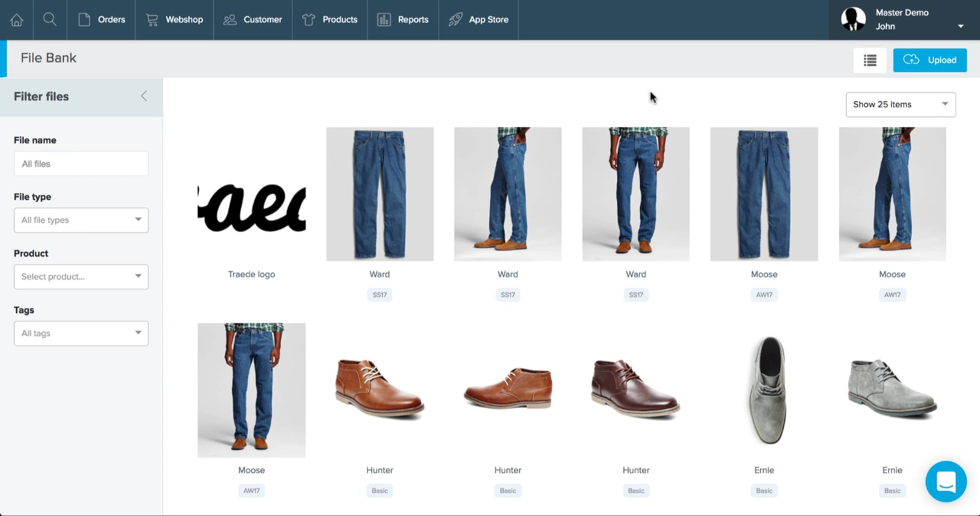
Task: Open the App Store rocket item
Action: click(479, 20)
